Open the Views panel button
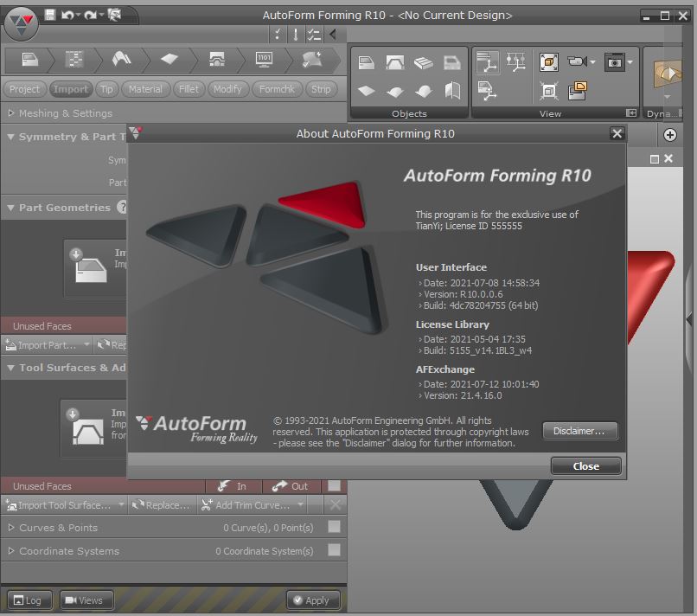Screen dimensions: 697x616 (x=86, y=600)
